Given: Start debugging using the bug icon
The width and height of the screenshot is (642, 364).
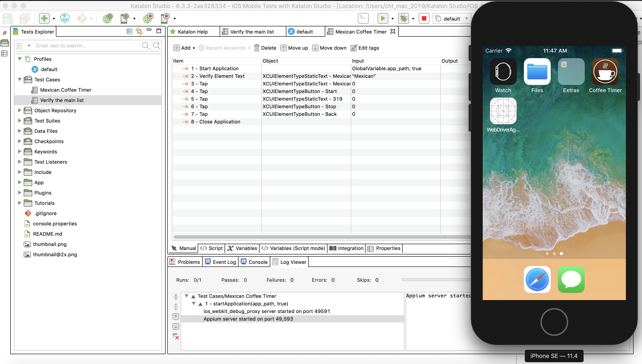Looking at the screenshot, I should click(403, 18).
